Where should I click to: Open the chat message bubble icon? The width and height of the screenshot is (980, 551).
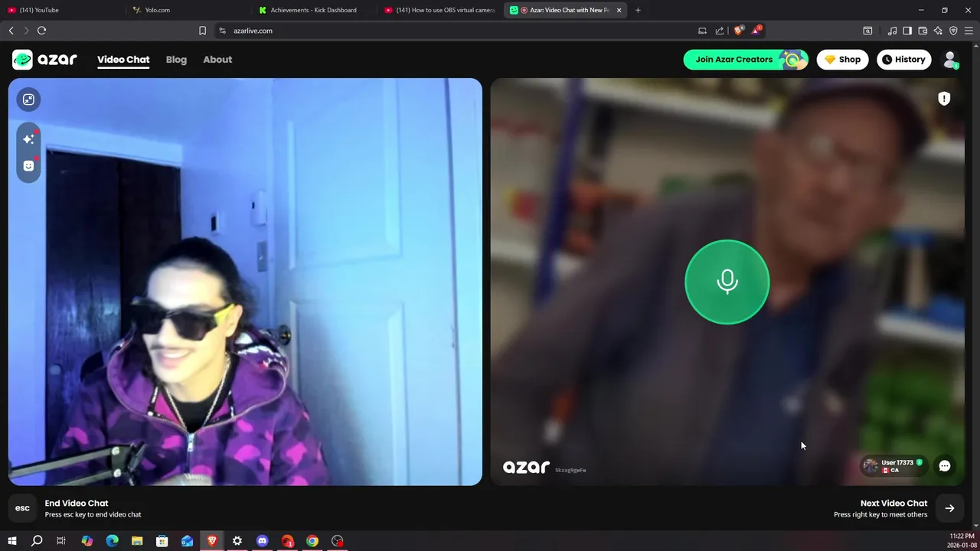[x=945, y=466]
